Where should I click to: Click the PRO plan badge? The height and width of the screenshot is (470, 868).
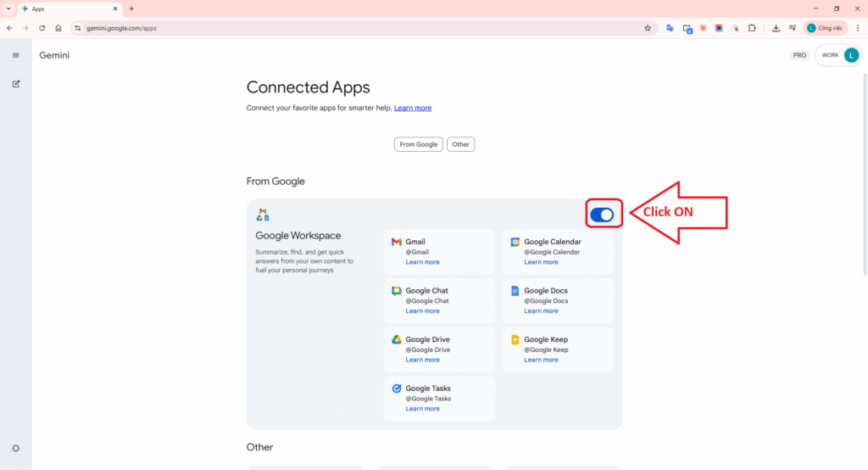(798, 55)
